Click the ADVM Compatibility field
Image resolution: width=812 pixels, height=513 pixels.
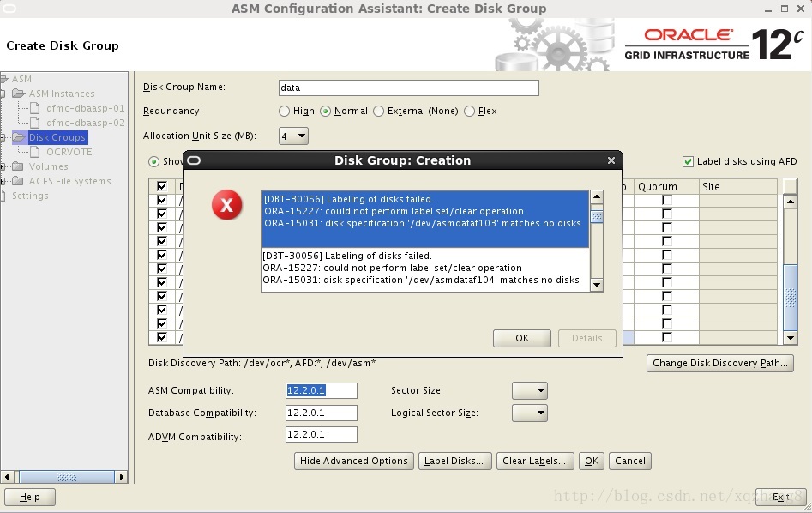(x=321, y=434)
